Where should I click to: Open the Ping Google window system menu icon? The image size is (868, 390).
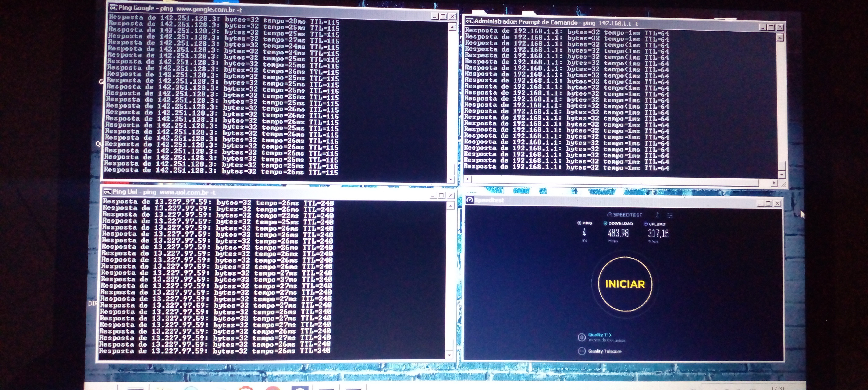[x=114, y=7]
